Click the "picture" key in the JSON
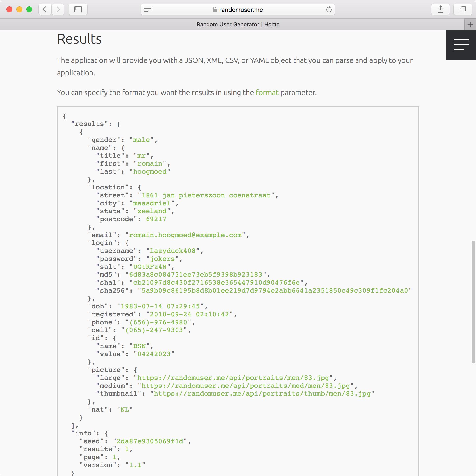Screen dimensions: 476x476 106,370
